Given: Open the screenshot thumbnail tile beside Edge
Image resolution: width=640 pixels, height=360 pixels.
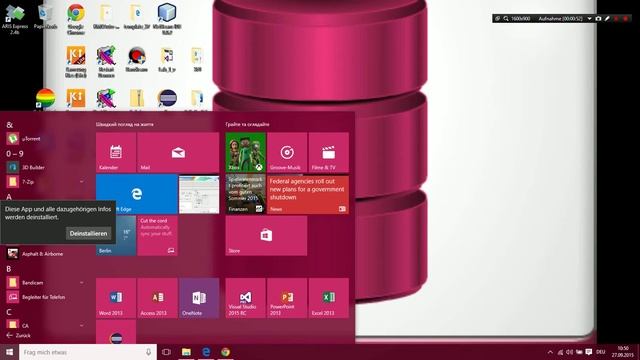Looking at the screenshot, I should (199, 194).
